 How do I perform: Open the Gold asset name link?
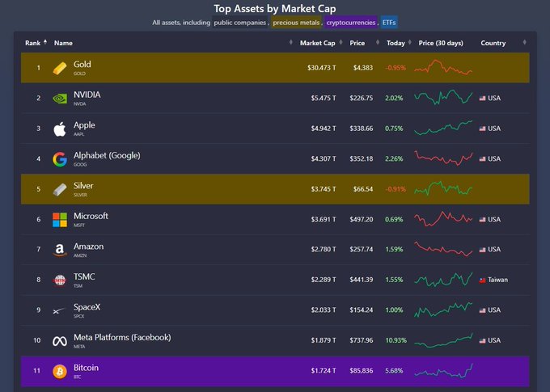coord(82,65)
